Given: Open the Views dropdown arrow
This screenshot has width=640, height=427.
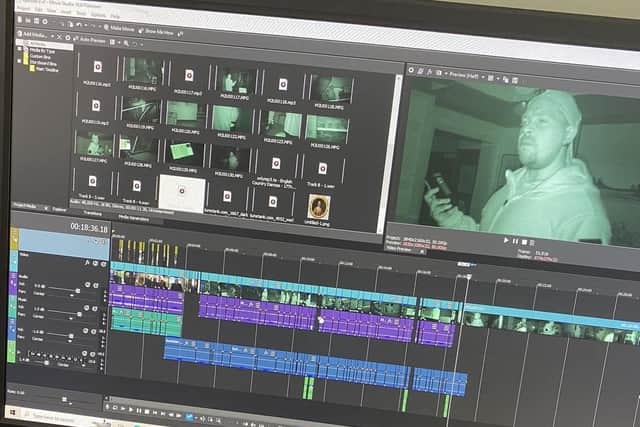Looking at the screenshot, I should pos(119,42).
